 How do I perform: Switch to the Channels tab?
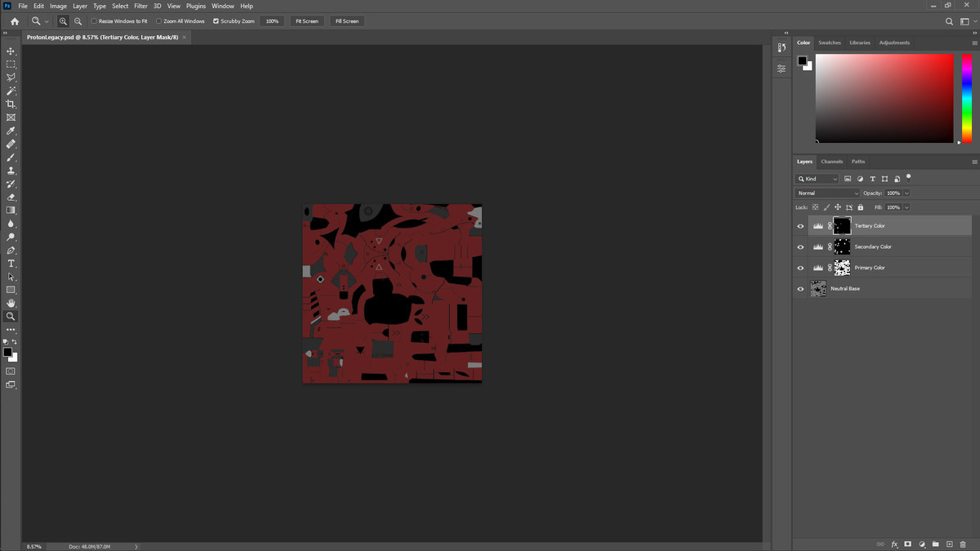pos(831,162)
